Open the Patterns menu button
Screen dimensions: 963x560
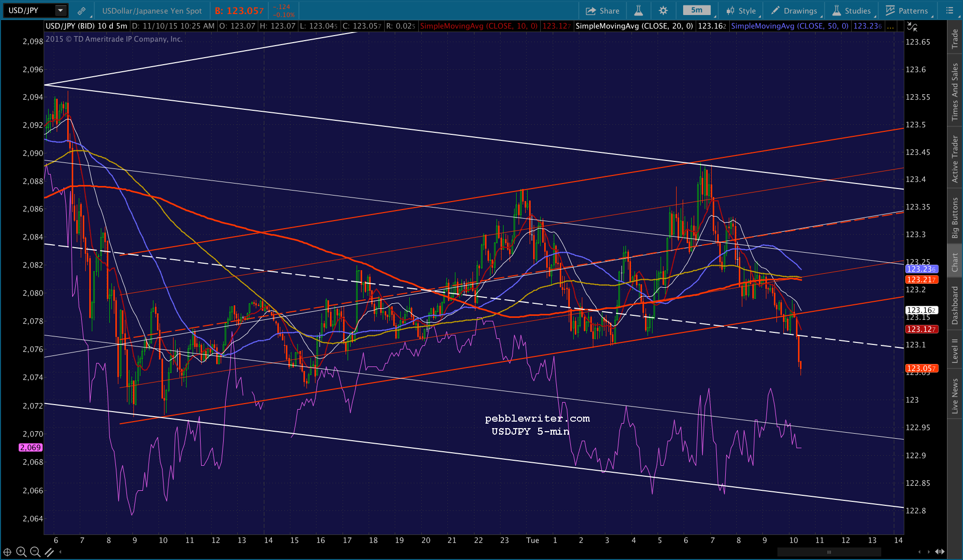coord(907,11)
